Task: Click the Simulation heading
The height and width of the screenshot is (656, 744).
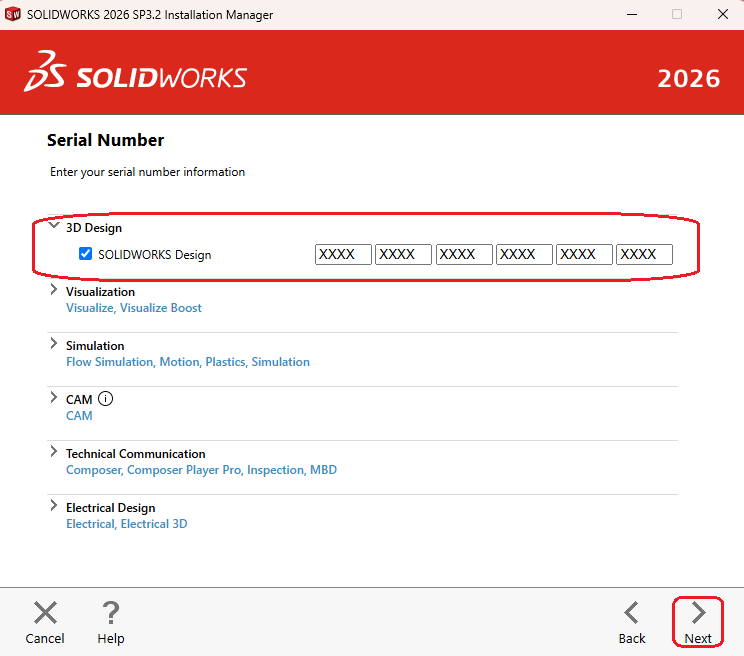Action: click(x=95, y=346)
